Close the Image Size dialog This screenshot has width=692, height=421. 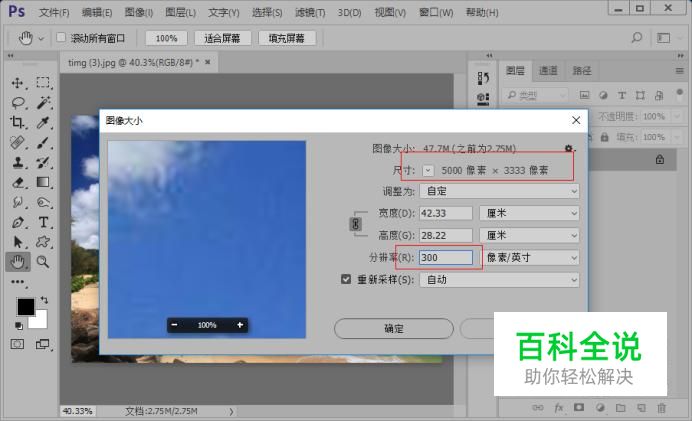click(576, 120)
